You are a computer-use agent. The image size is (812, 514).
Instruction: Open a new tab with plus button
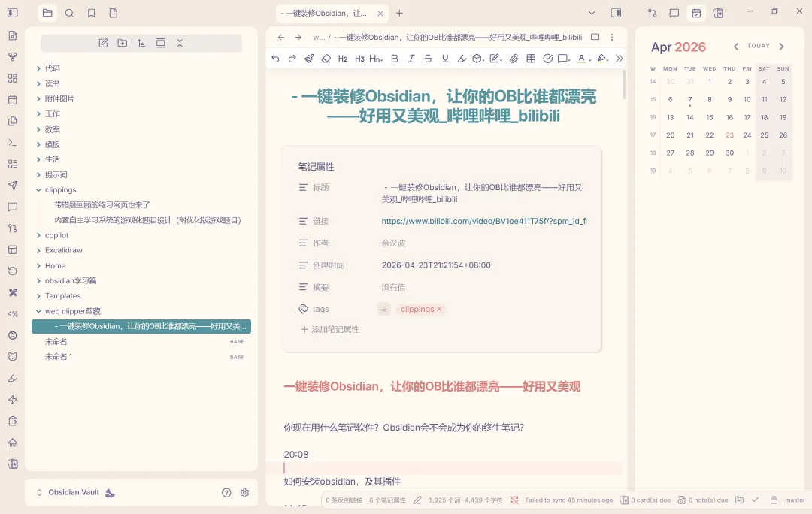399,13
